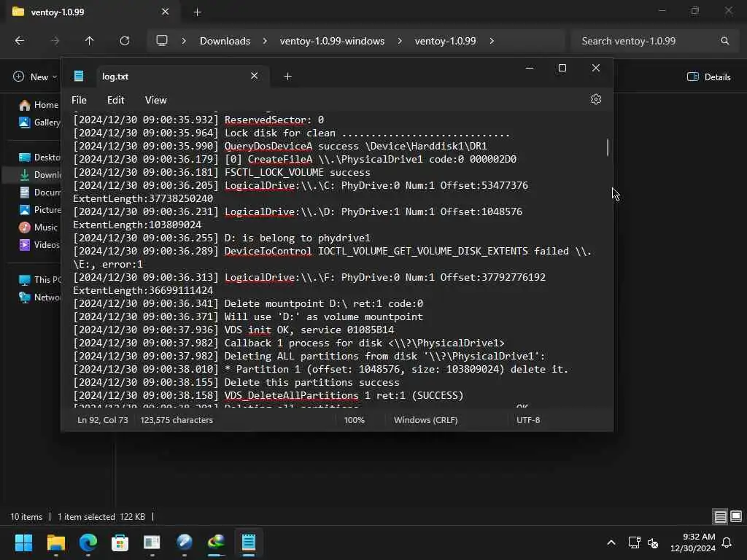Go up one folder level in Explorer
The width and height of the screenshot is (747, 560).
coord(89,41)
